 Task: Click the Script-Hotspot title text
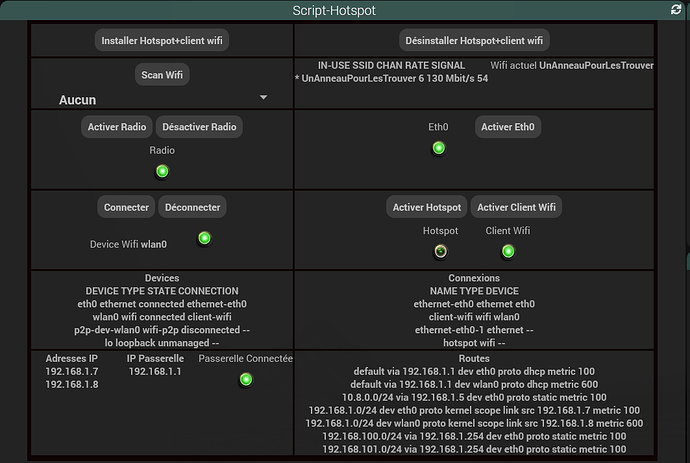coord(334,10)
